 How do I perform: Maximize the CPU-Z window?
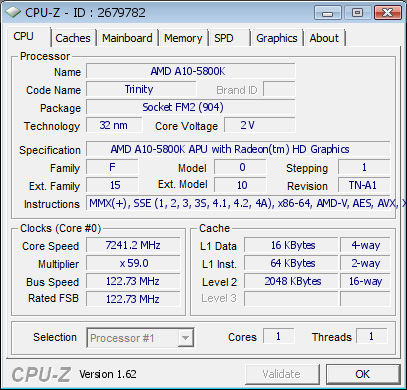tap(357, 13)
